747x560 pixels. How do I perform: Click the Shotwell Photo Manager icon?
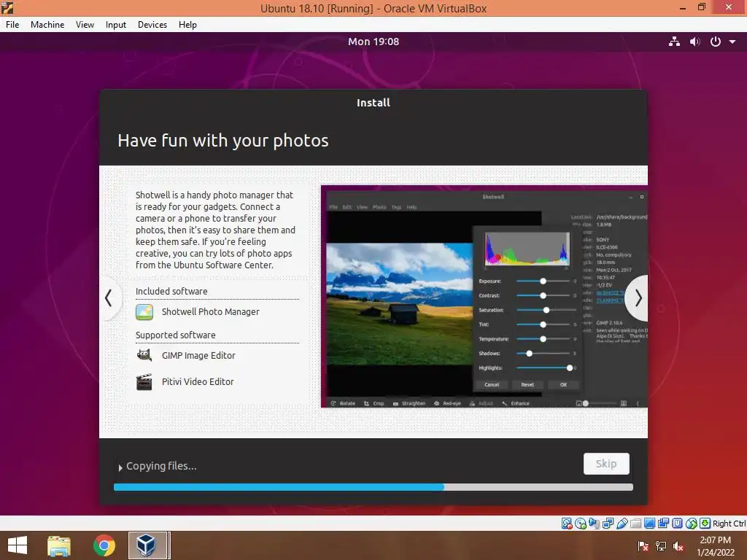pyautogui.click(x=144, y=312)
